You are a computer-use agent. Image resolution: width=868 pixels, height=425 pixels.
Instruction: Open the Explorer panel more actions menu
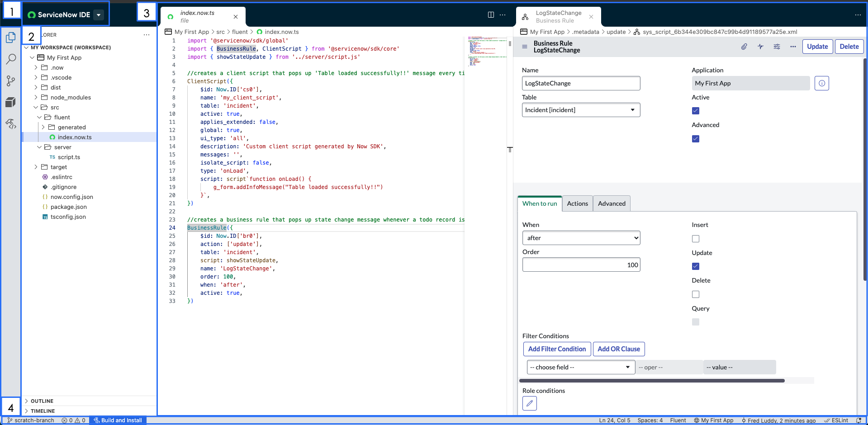click(147, 35)
